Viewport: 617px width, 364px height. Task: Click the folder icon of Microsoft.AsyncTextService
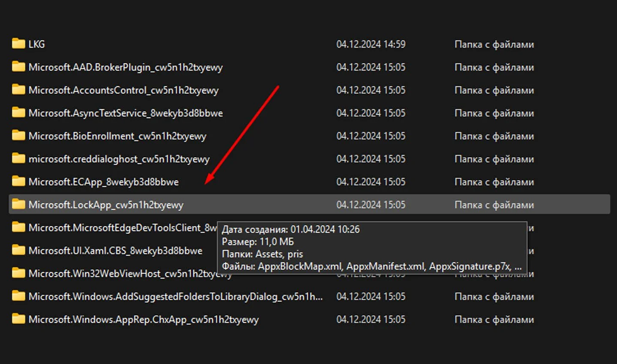pyautogui.click(x=18, y=113)
